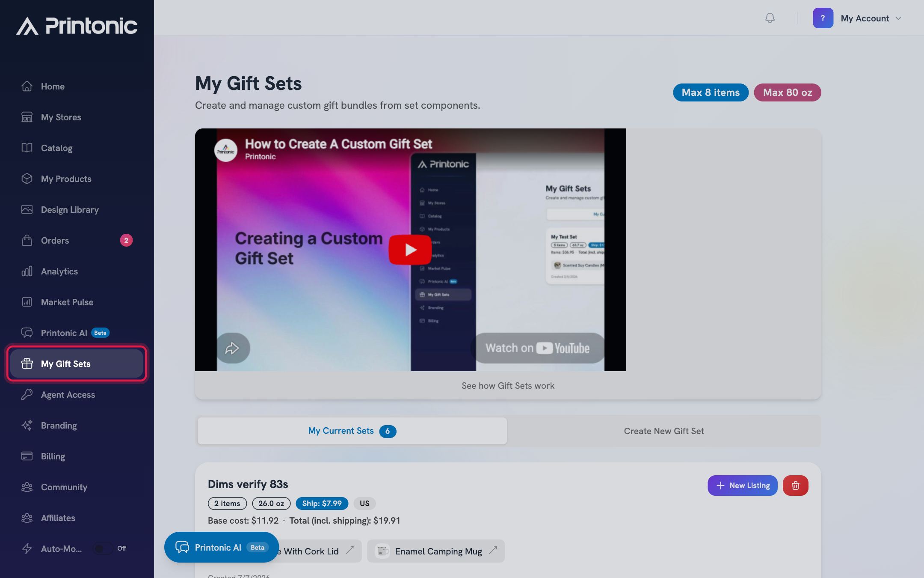Click the Dims verify 83s set title

click(248, 484)
